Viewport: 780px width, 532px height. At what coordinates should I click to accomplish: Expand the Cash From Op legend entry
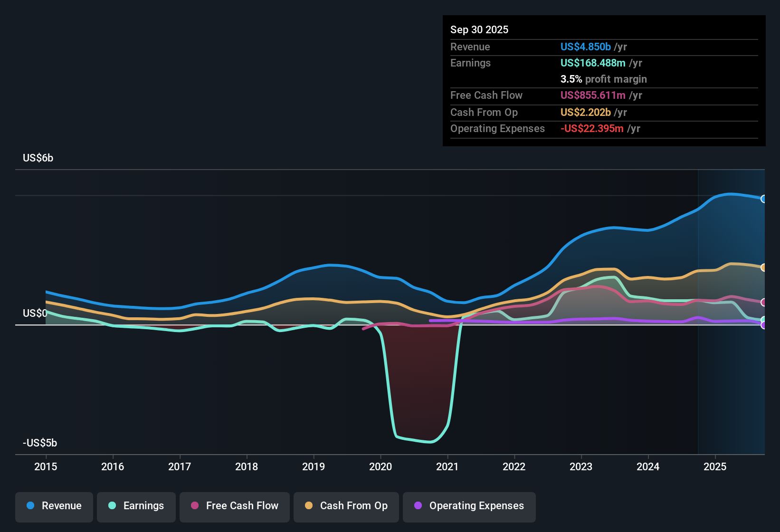coord(346,506)
